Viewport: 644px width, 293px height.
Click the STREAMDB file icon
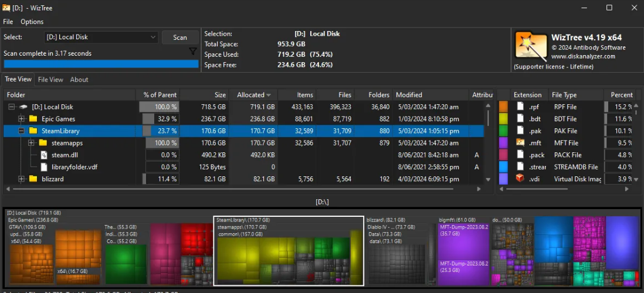point(520,167)
